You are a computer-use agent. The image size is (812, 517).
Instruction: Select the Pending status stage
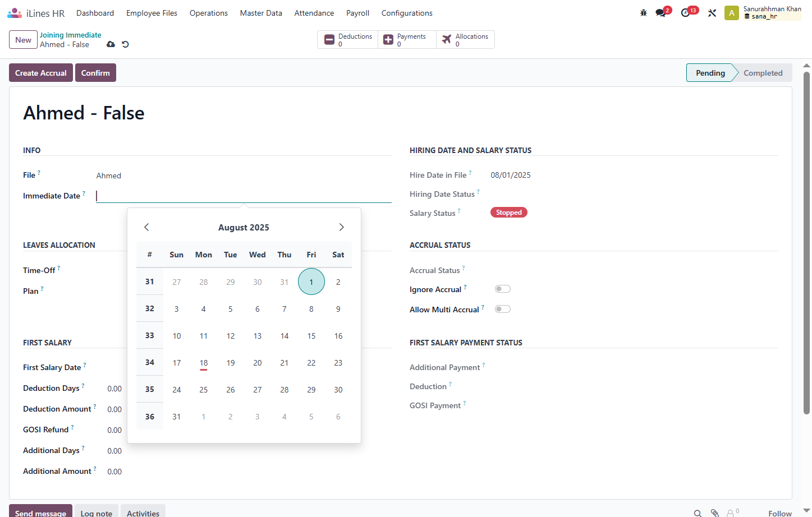point(710,73)
